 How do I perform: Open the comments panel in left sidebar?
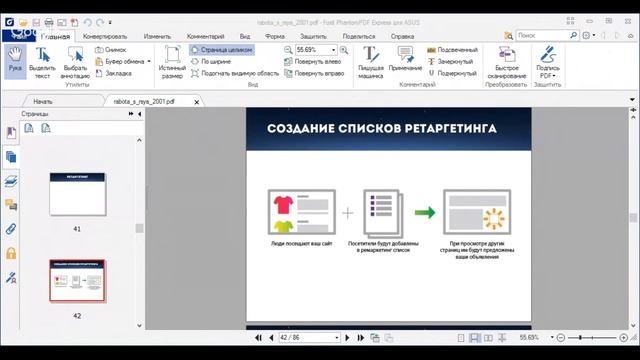click(x=11, y=204)
